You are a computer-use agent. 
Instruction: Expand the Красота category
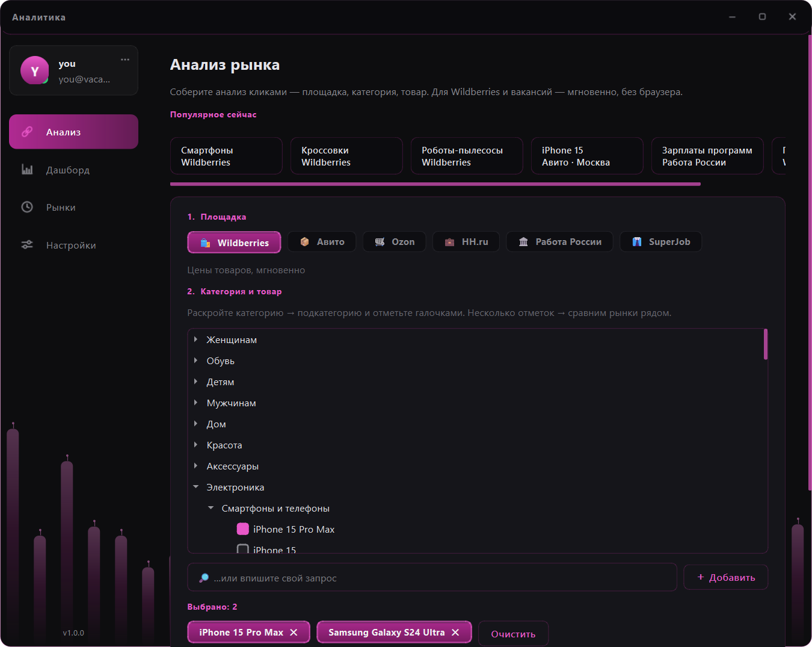click(195, 445)
